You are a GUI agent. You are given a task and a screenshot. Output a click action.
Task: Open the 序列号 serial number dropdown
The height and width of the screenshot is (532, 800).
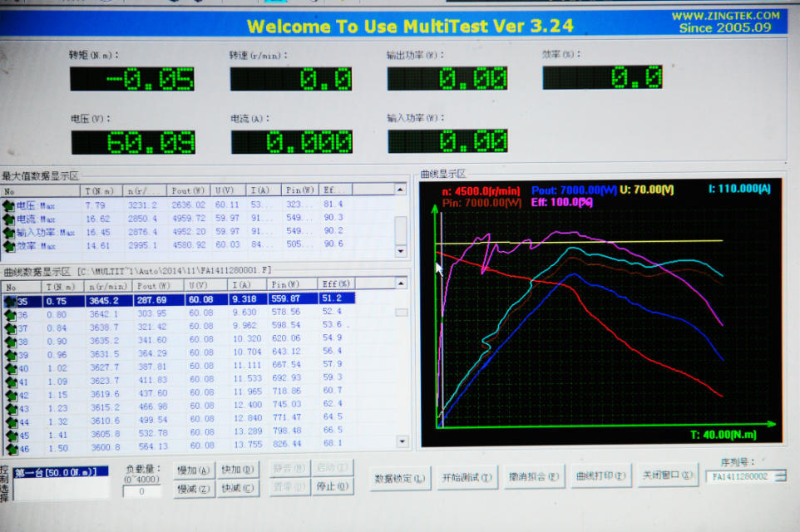tap(780, 476)
